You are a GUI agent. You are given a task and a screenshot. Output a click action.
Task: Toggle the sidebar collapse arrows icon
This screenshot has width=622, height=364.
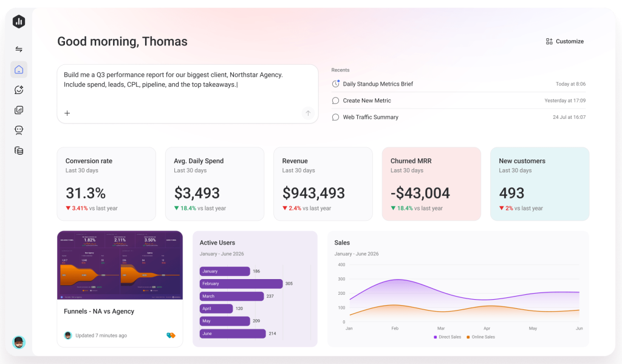(x=19, y=49)
